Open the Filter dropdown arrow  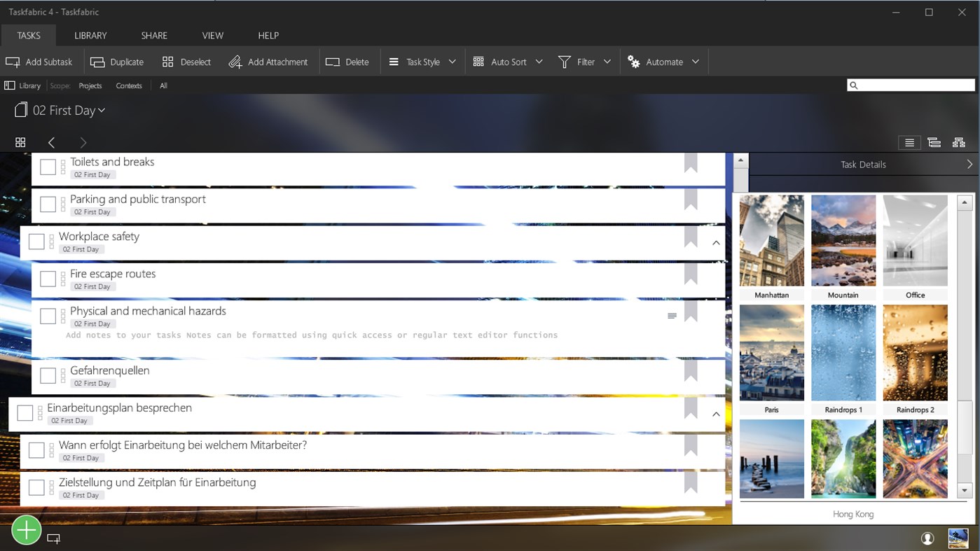pyautogui.click(x=607, y=62)
